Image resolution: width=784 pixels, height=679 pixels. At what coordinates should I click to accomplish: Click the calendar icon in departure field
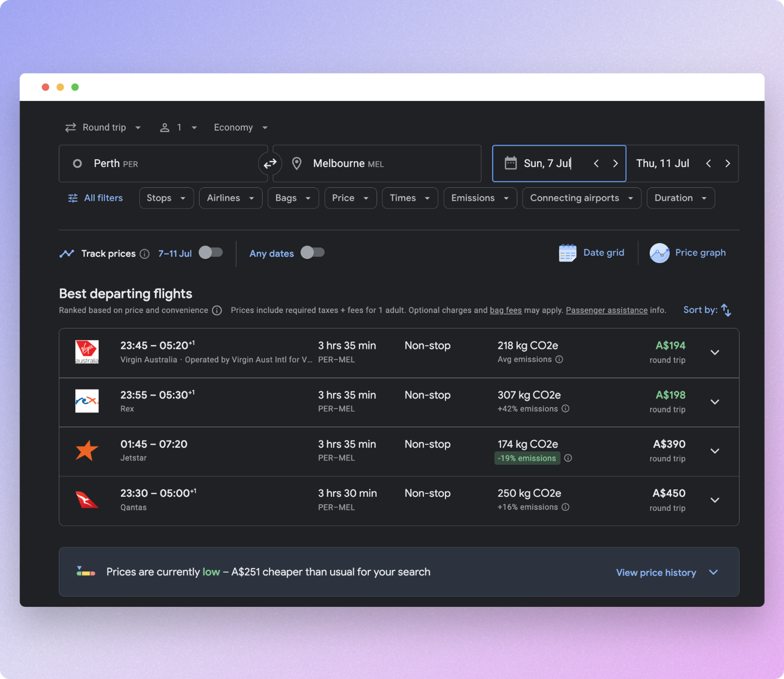(511, 163)
